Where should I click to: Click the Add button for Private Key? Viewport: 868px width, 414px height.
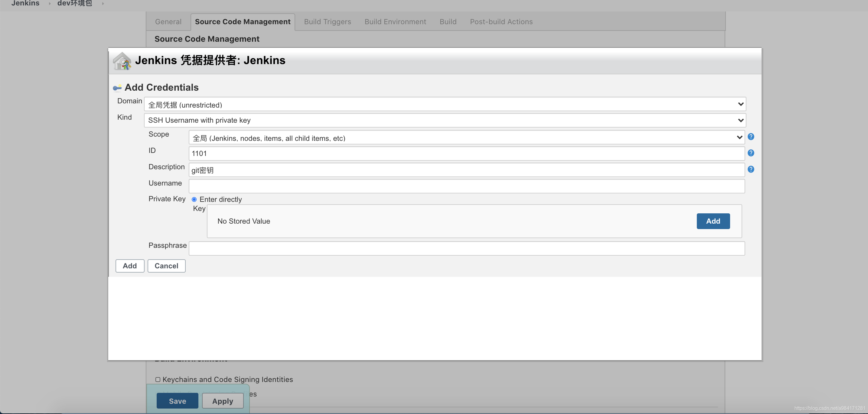(713, 221)
